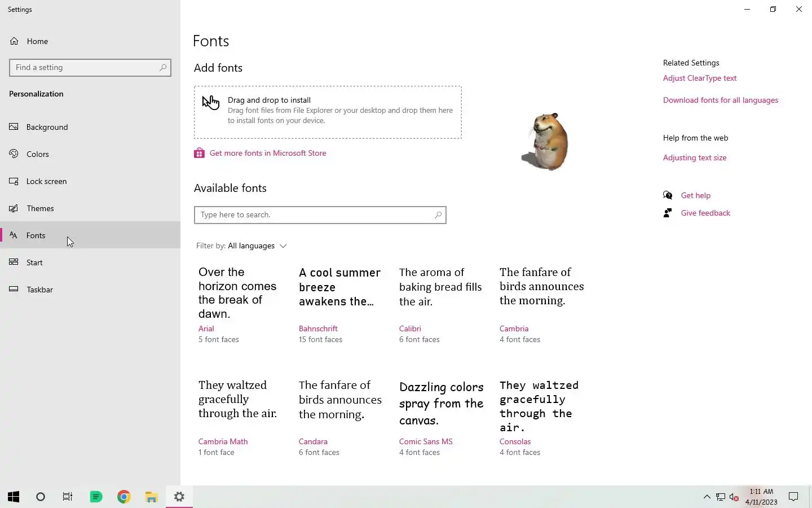This screenshot has height=508, width=812.
Task: Open the green notes app on taskbar
Action: point(96,497)
